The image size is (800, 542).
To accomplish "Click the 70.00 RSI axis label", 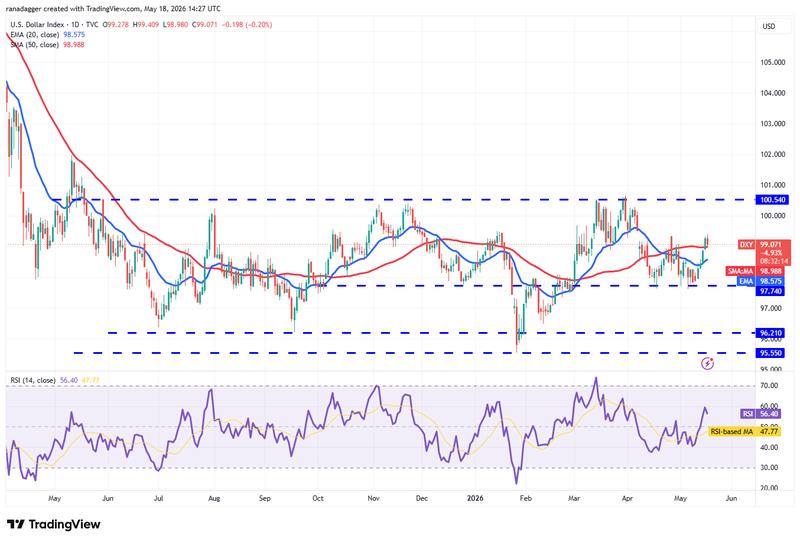I will click(x=769, y=386).
